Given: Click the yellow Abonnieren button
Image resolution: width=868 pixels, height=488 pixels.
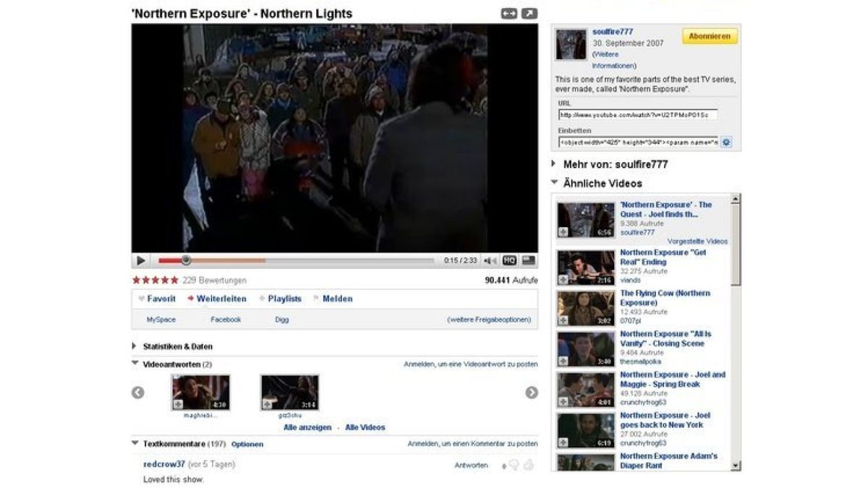Looking at the screenshot, I should (709, 36).
